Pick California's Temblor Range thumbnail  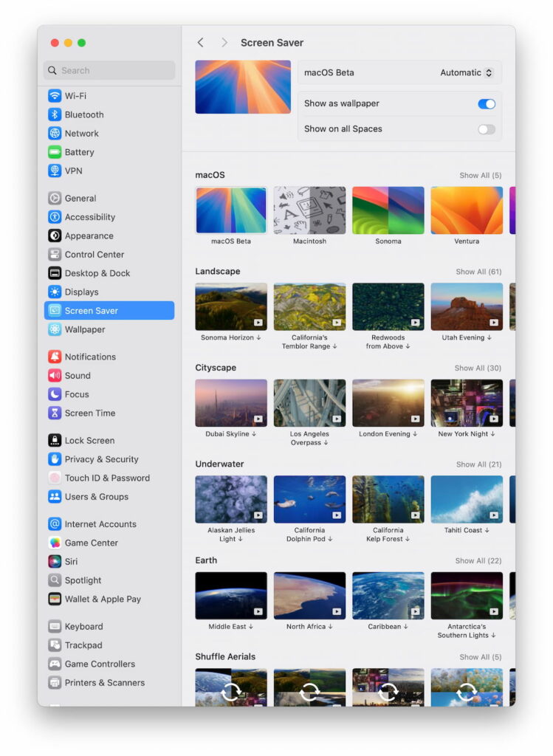(x=309, y=306)
